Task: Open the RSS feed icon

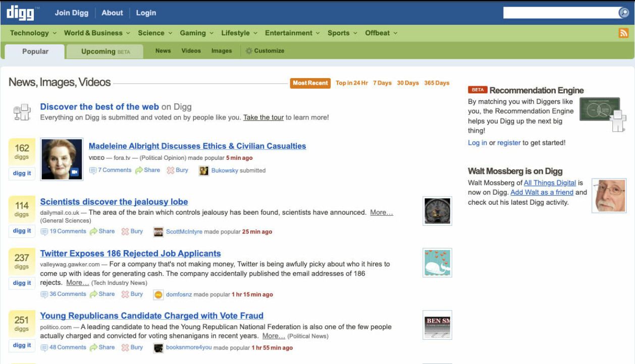Action: (x=623, y=33)
